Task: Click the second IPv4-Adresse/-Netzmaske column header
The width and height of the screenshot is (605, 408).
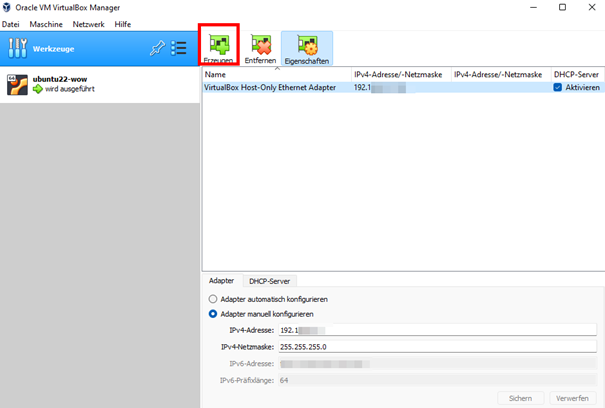Action: tap(501, 74)
